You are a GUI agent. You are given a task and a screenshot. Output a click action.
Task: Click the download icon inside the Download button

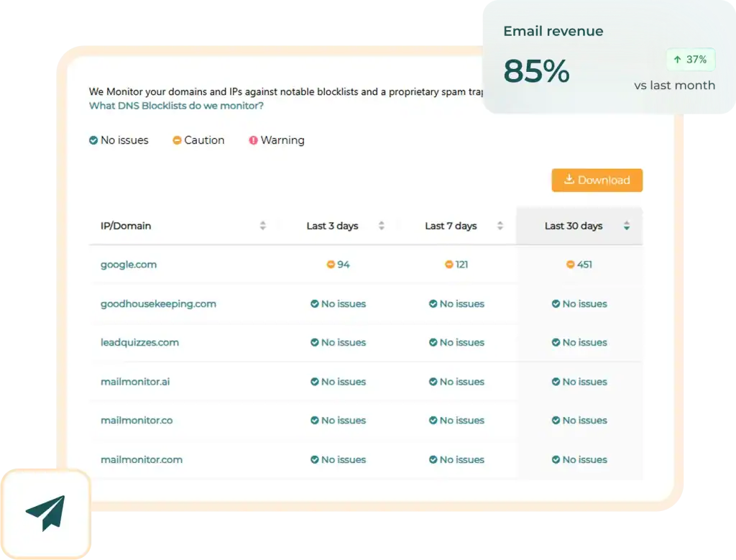(570, 180)
